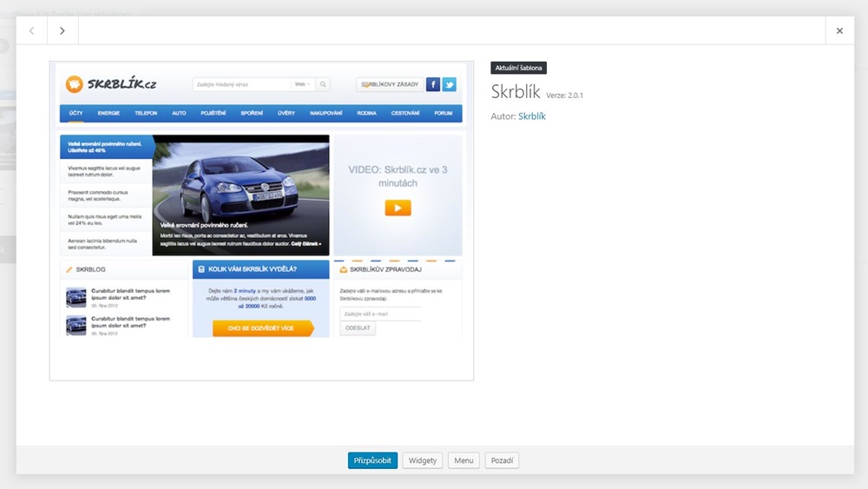Click the Skrblík theme screenshot thumbnail

point(261,221)
